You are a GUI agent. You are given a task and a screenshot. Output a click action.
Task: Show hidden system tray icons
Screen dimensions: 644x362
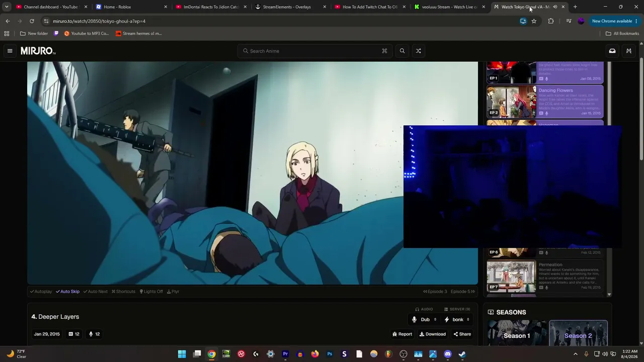(x=576, y=354)
